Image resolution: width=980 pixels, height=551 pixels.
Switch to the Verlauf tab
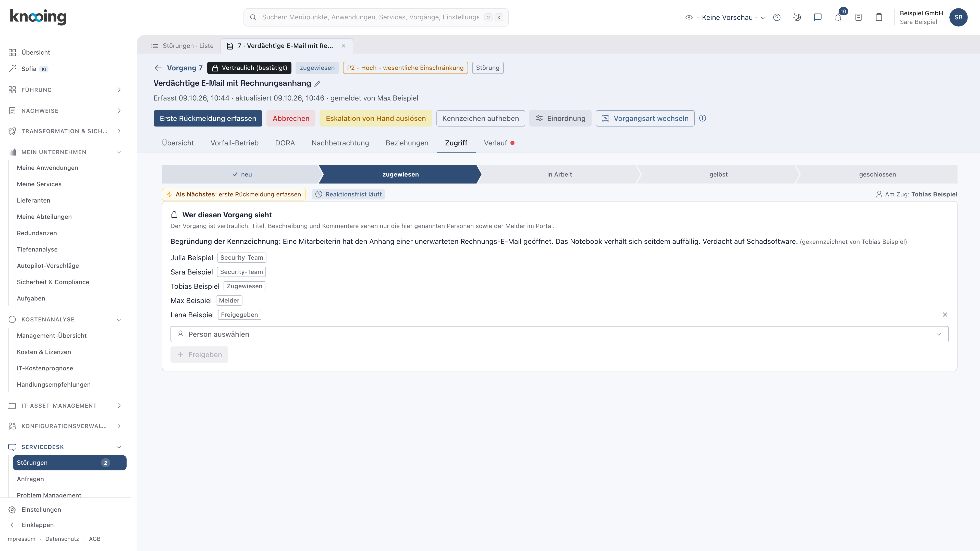(499, 143)
